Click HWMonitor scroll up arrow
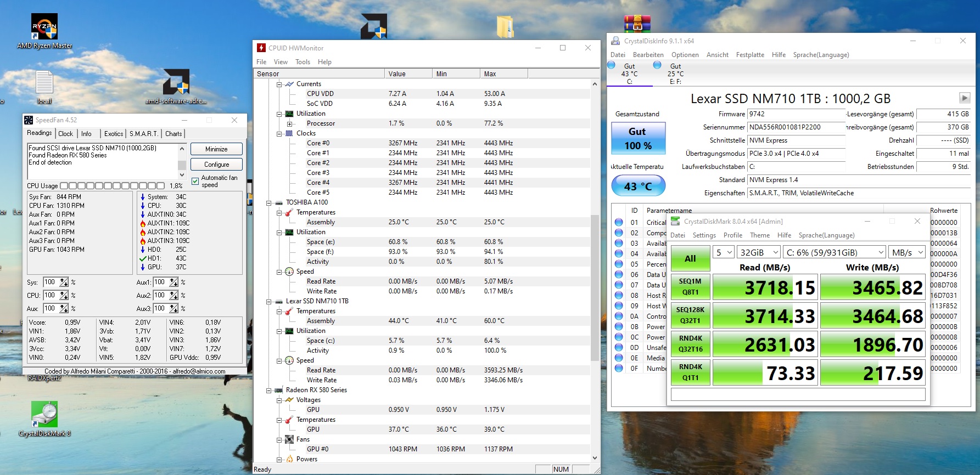Screen dimensions: 980x475 [x=595, y=84]
